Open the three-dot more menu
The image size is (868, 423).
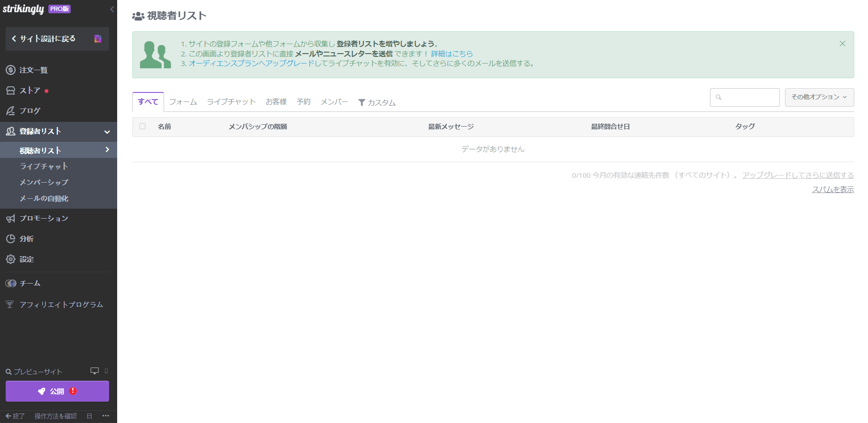pyautogui.click(x=105, y=416)
